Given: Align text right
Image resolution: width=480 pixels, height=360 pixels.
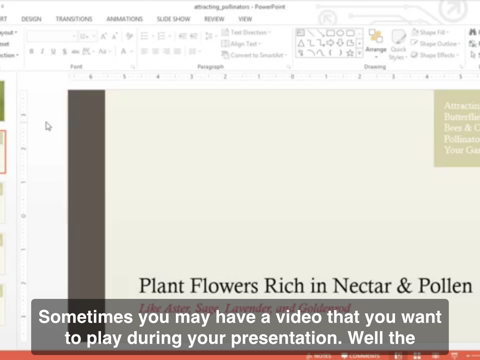Looking at the screenshot, I should 166,51.
